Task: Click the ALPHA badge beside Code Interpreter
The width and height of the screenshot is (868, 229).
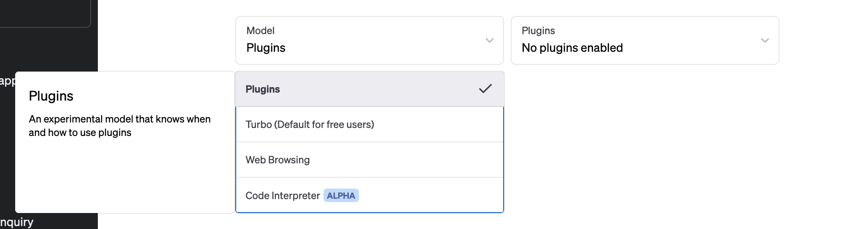Action: coord(341,196)
